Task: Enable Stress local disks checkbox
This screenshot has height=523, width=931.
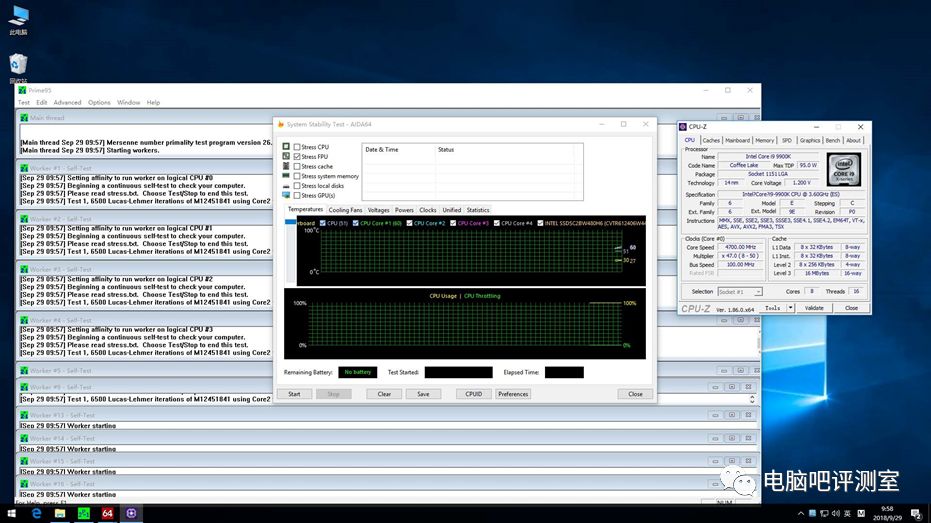Action: point(297,186)
